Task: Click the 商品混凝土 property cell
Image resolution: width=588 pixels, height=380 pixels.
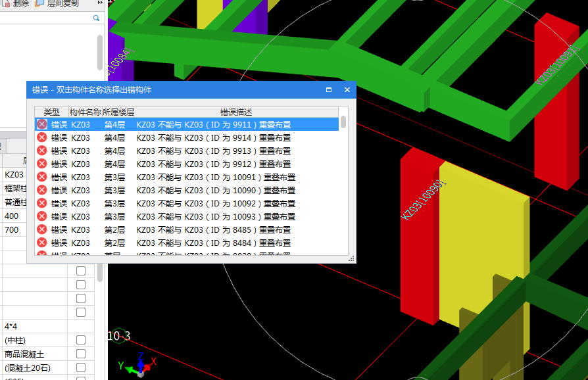Action: 34,354
